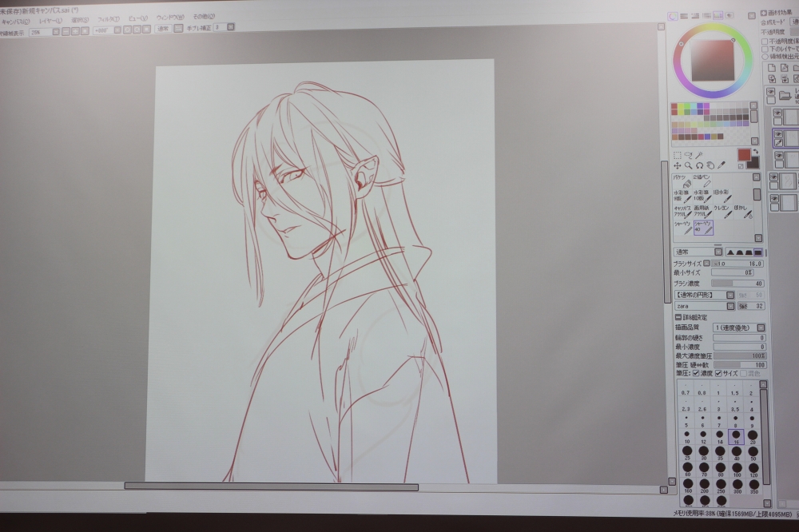Choose the 水彩筆 10版 brush
The height and width of the screenshot is (532, 799).
coord(702,197)
